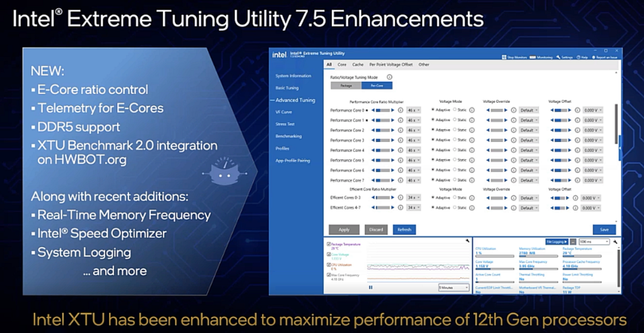Click Performance Core 1 voltage offset slider

[561, 120]
